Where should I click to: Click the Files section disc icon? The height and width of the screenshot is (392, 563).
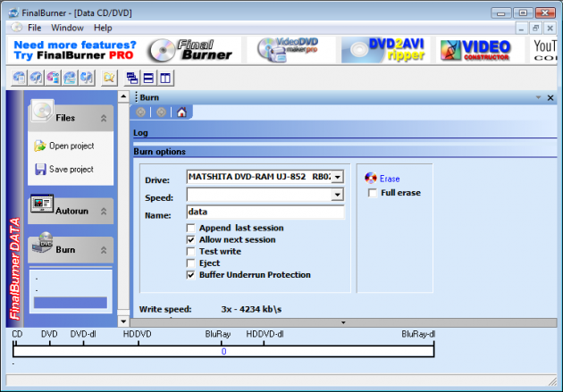42,111
